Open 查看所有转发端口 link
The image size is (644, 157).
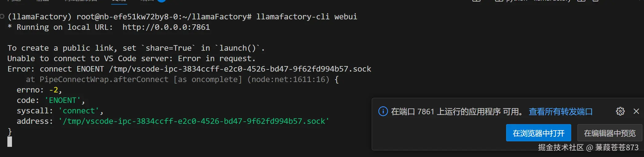coord(560,112)
